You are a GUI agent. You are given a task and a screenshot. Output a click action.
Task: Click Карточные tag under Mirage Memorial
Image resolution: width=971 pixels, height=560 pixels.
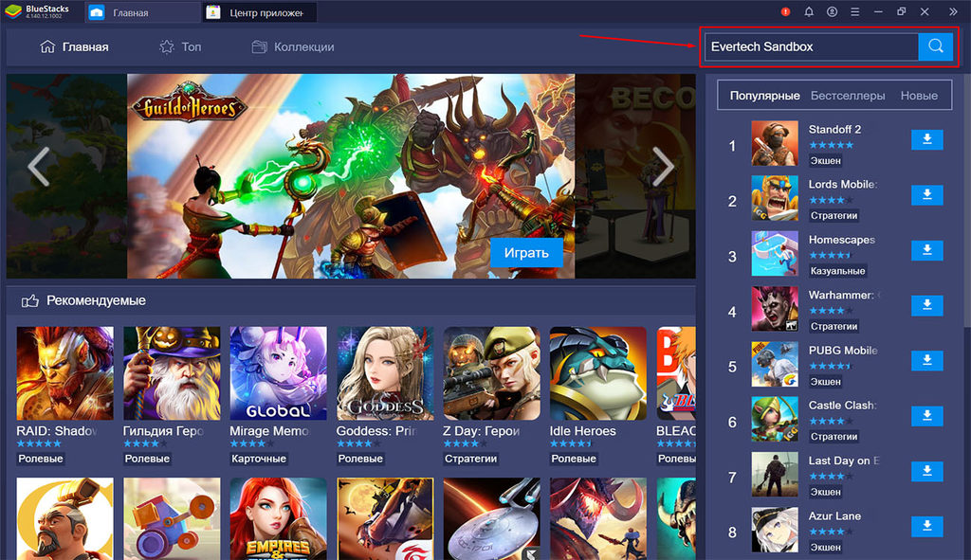click(x=259, y=459)
